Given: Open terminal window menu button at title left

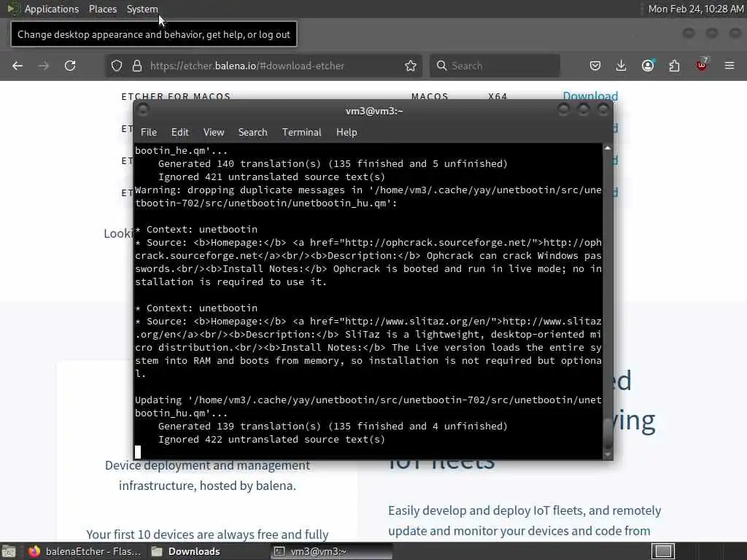Looking at the screenshot, I should [x=143, y=111].
